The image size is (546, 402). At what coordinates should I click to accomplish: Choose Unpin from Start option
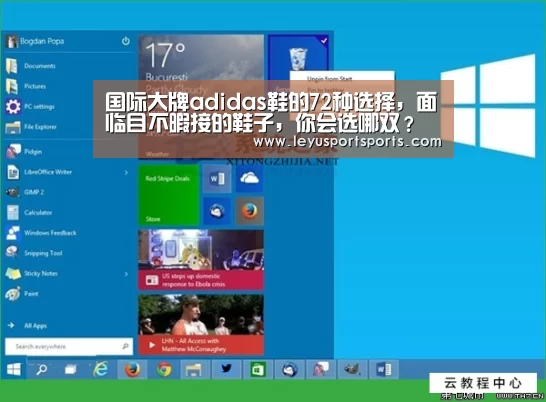click(x=329, y=79)
